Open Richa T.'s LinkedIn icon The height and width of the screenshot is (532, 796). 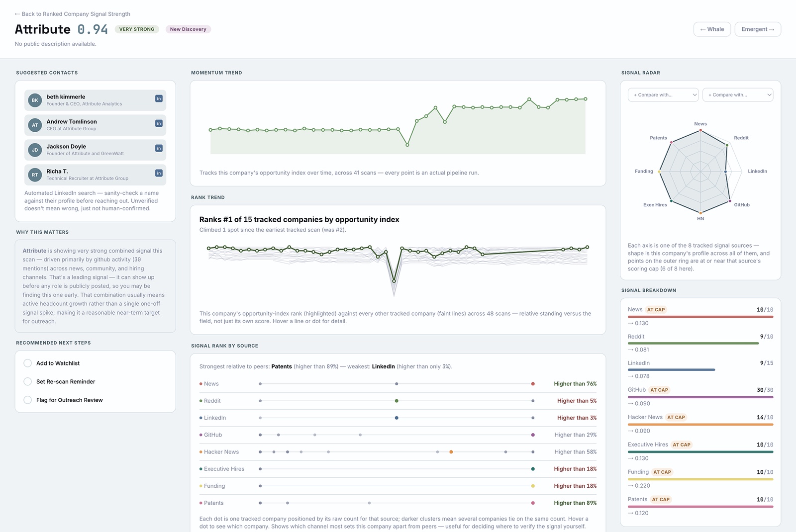[159, 173]
